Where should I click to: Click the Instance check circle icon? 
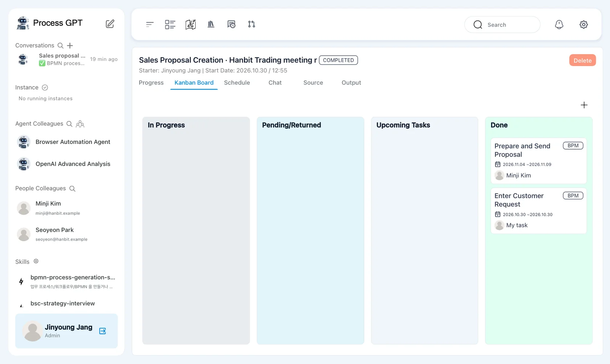pyautogui.click(x=45, y=88)
